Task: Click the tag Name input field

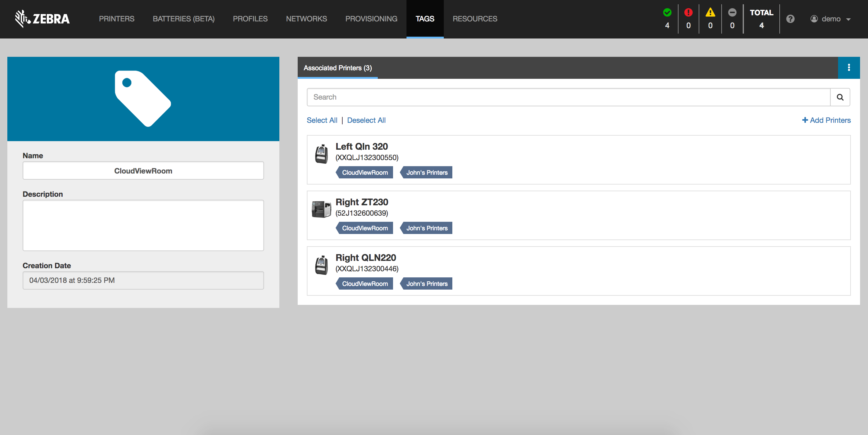Action: tap(143, 171)
